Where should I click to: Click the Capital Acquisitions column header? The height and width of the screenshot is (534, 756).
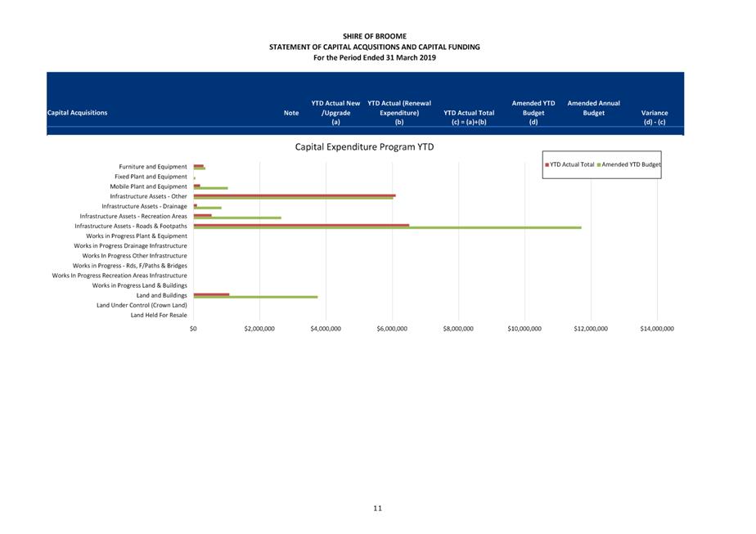click(x=77, y=113)
